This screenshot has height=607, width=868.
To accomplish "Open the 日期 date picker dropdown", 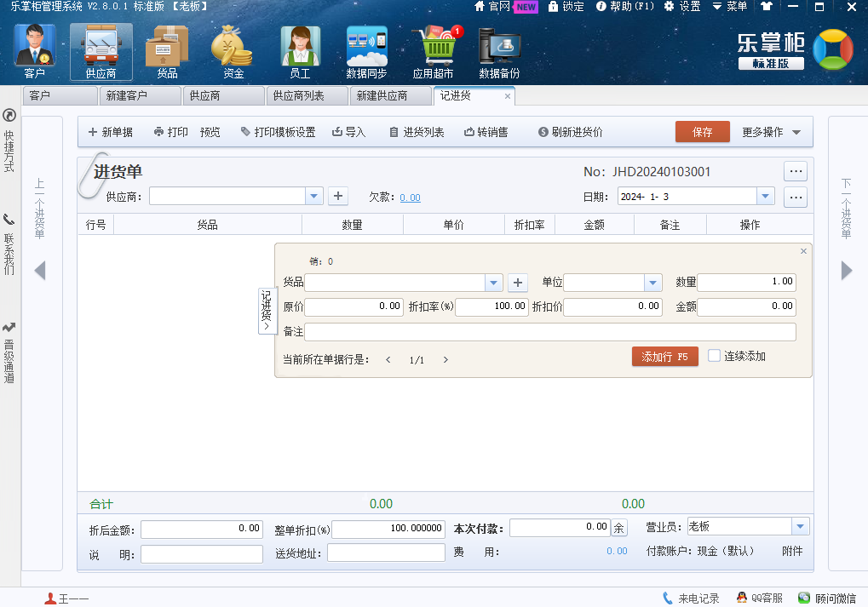I will pyautogui.click(x=765, y=197).
